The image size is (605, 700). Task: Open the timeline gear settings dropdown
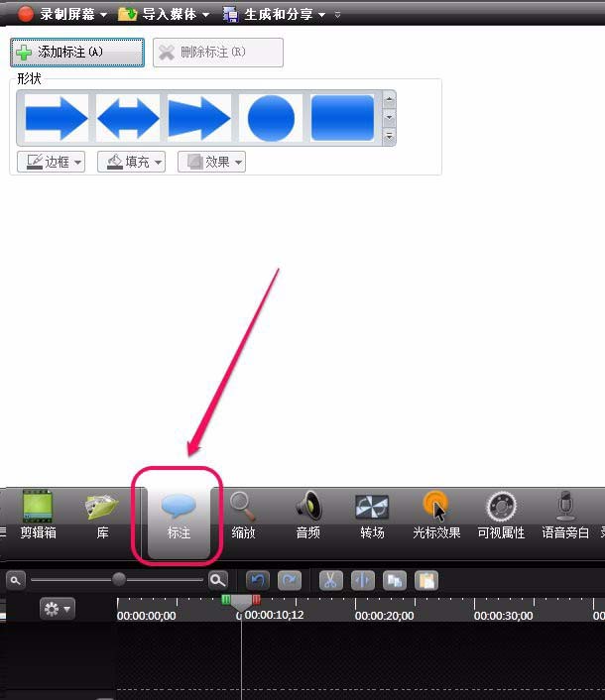pyautogui.click(x=58, y=609)
